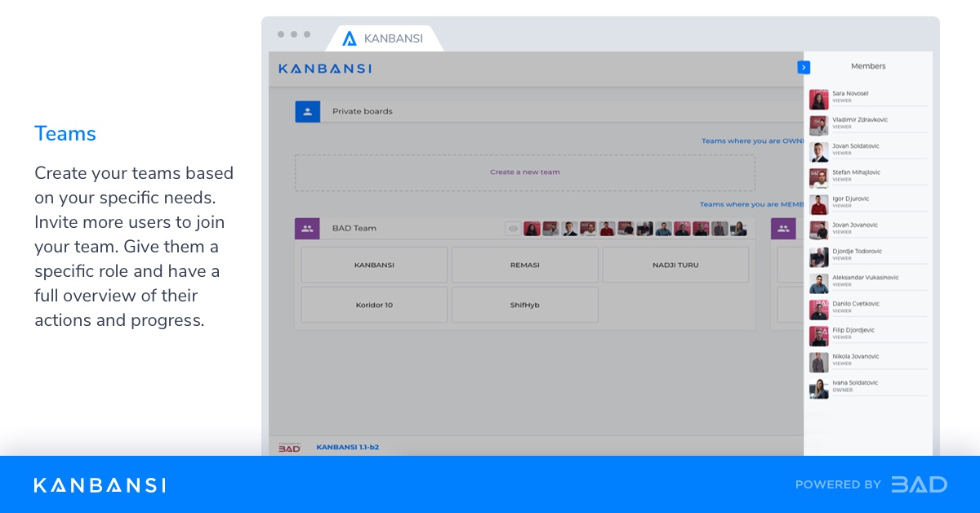Open the KANBANSI board in BAD Team
980x513 pixels.
[374, 265]
